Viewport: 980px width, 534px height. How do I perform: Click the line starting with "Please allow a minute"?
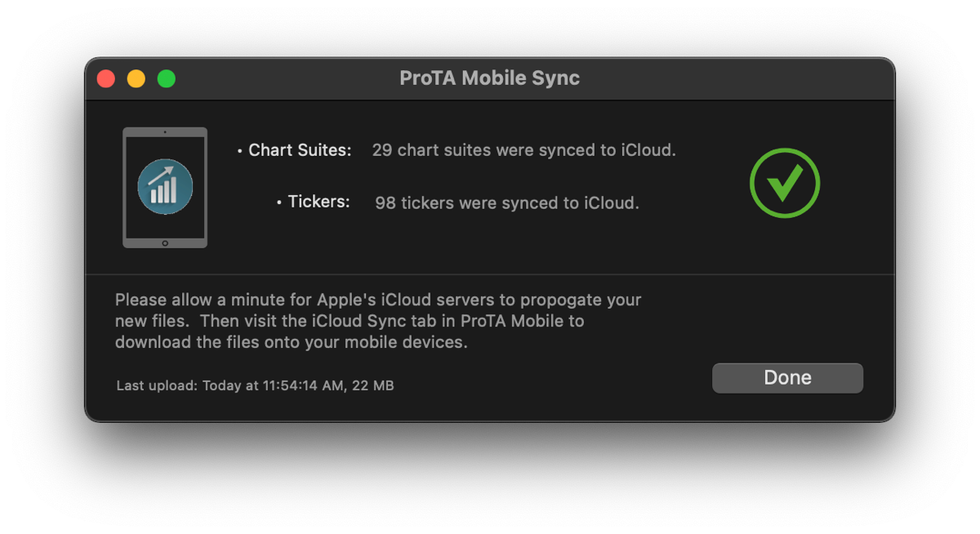tap(377, 300)
